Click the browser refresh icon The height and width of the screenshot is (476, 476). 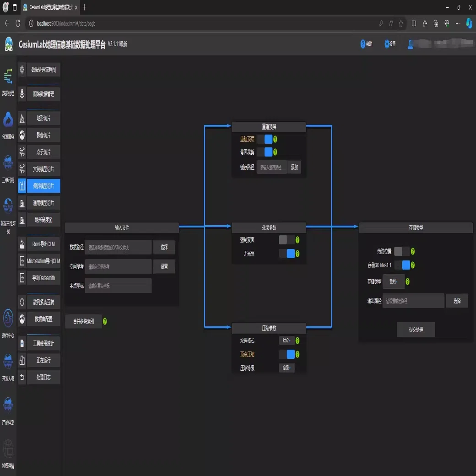tap(18, 23)
